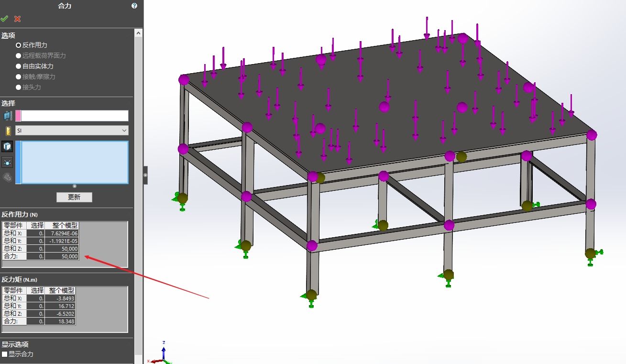This screenshot has height=364, width=626.
Task: Activate the component cube selection icon
Action: point(7,147)
